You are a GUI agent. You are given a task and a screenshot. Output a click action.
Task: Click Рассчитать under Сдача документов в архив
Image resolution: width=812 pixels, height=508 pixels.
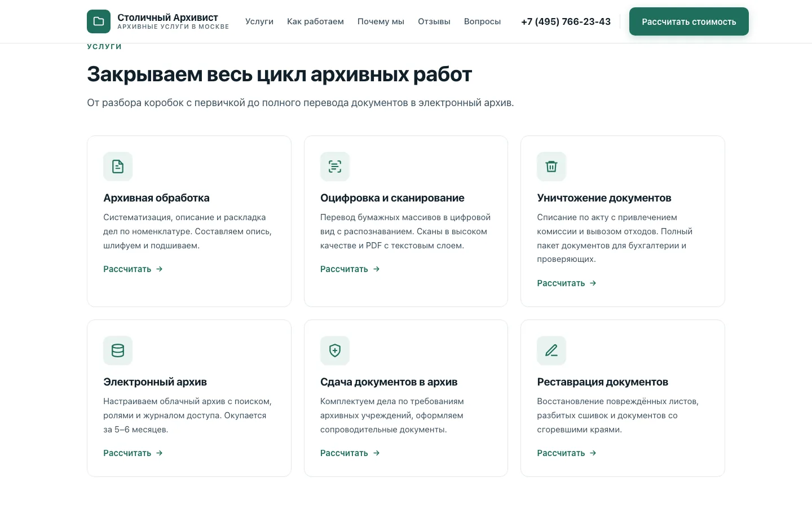point(350,453)
